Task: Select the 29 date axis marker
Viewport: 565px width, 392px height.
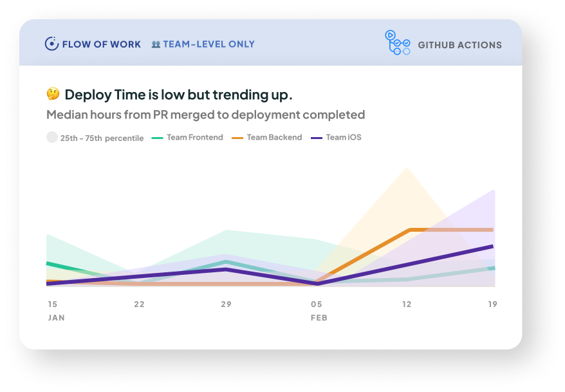Action: (226, 304)
